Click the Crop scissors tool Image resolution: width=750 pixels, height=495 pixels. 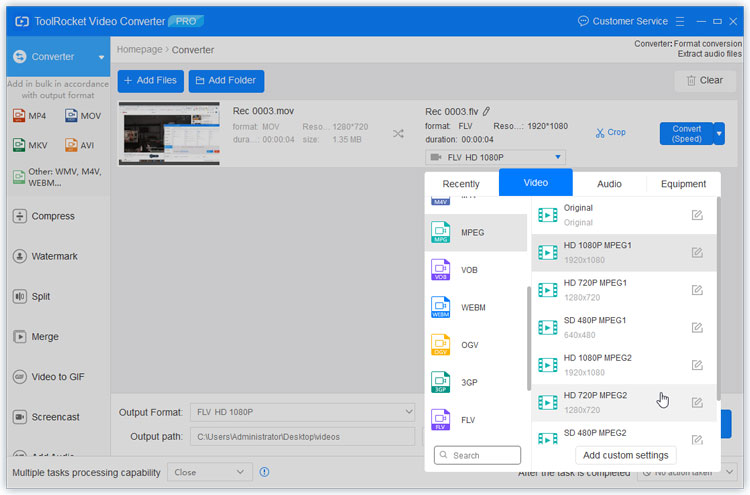[x=610, y=132]
